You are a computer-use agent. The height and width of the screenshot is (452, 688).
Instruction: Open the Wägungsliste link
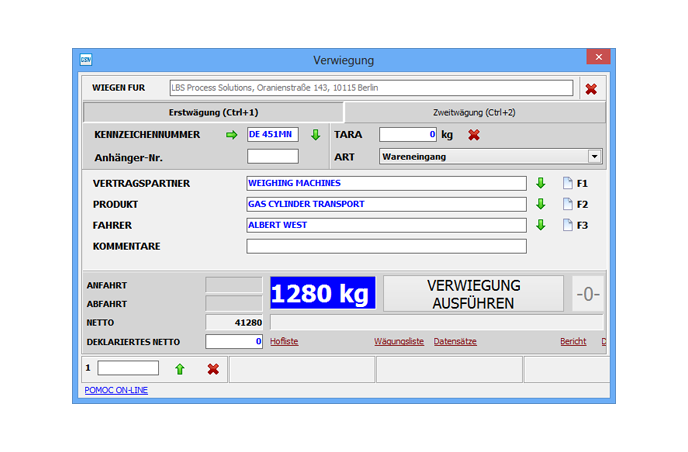pyautogui.click(x=399, y=342)
